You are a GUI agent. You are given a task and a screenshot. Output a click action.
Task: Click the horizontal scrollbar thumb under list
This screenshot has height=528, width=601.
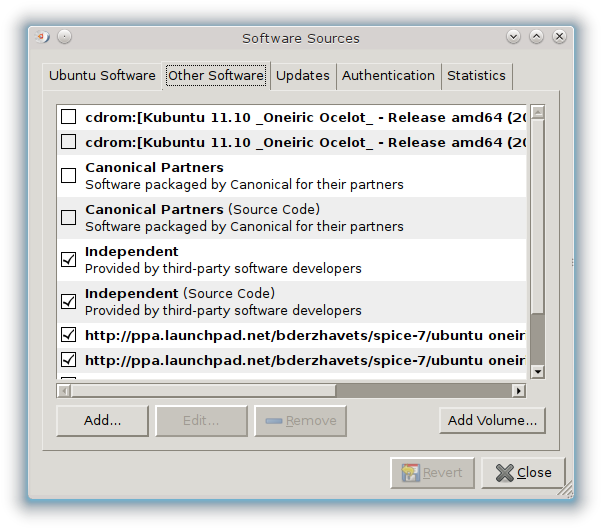(198, 390)
